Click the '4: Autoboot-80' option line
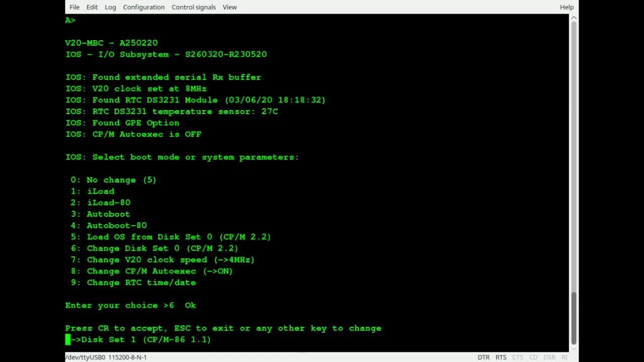Image resolution: width=644 pixels, height=362 pixels. click(109, 226)
